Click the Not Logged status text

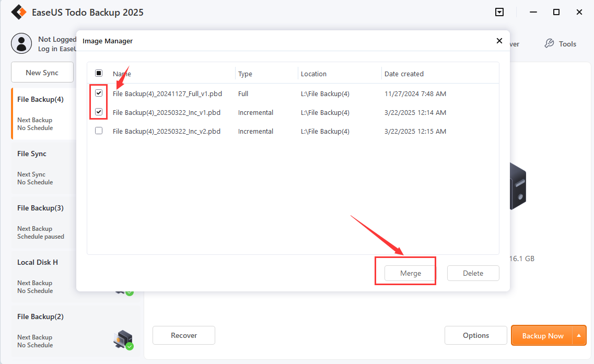(57, 39)
